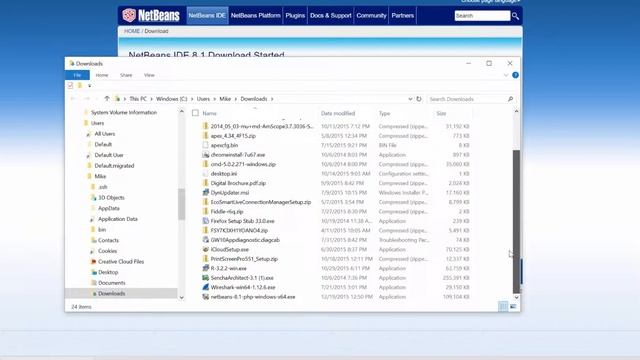This screenshot has height=360, width=640.
Task: Open the Share ribbon tab
Action: pyautogui.click(x=126, y=75)
